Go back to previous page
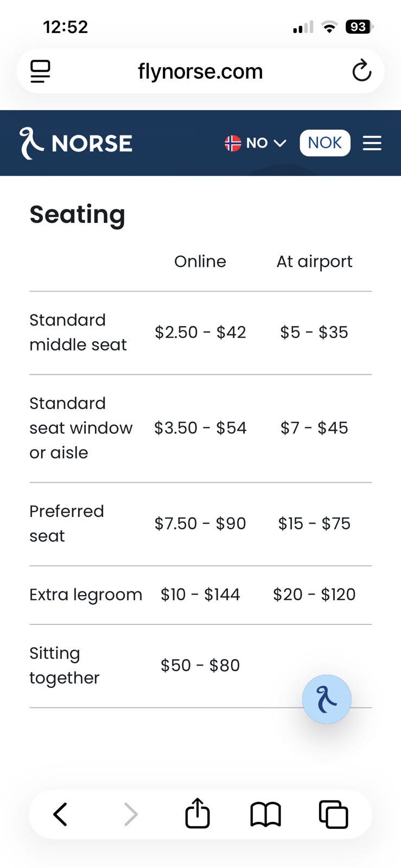 click(60, 814)
